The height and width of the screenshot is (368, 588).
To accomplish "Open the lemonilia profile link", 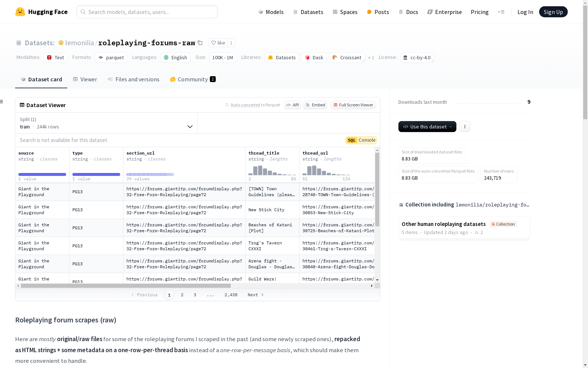I will coord(79,43).
